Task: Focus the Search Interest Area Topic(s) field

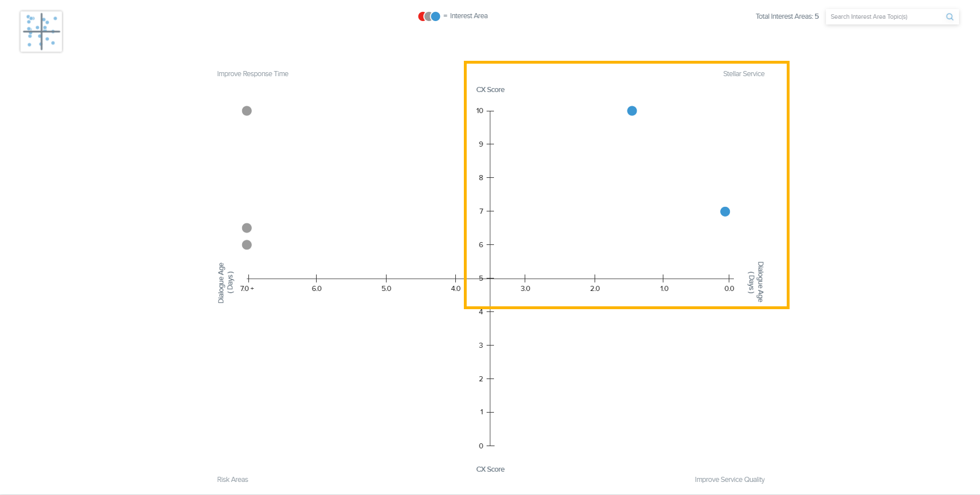Action: (884, 17)
